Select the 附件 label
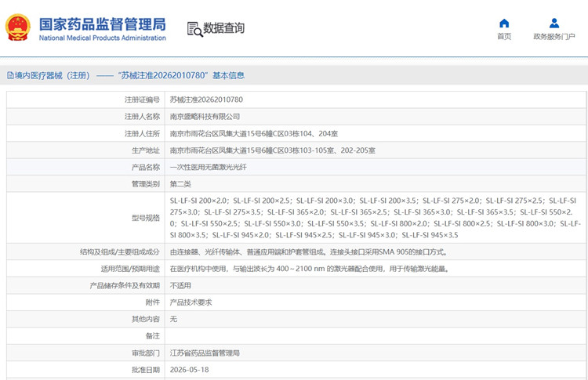Viewport: 588px width, 380px height. pos(153,302)
